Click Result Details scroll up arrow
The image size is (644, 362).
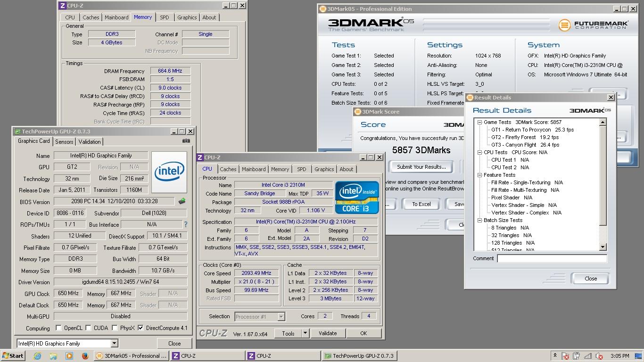pyautogui.click(x=603, y=122)
